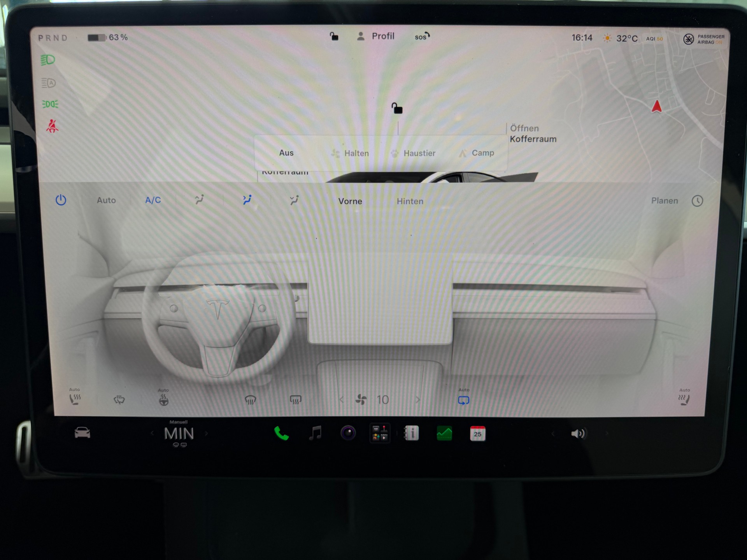The image size is (747, 560).
Task: Open the calendar app showing 25
Action: click(x=477, y=433)
